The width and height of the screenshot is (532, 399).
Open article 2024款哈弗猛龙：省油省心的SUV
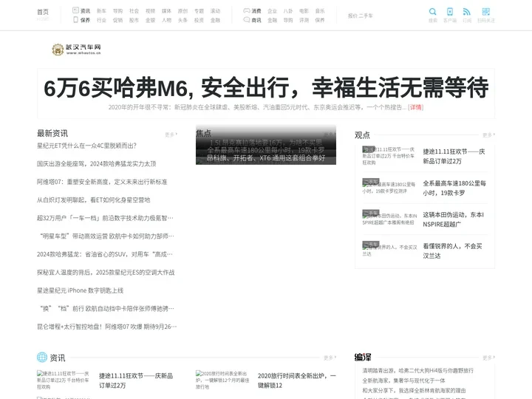pos(105,254)
